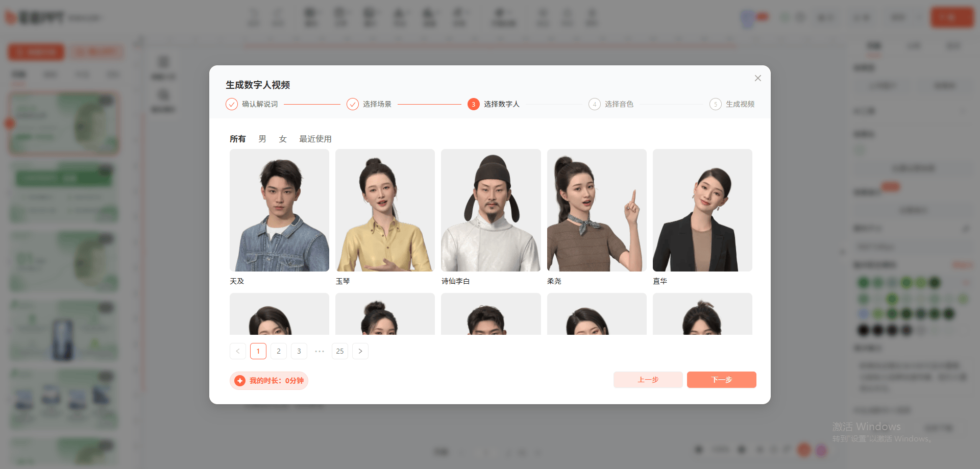The height and width of the screenshot is (469, 980).
Task: Open the 最近使用 tab
Action: 315,139
